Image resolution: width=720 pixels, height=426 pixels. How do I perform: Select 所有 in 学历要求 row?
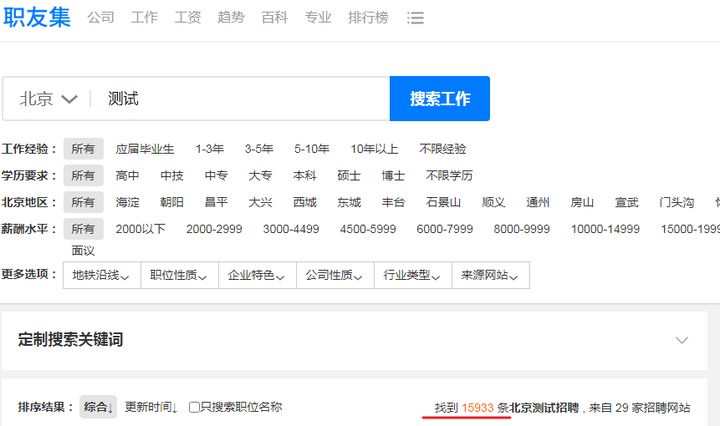83,175
